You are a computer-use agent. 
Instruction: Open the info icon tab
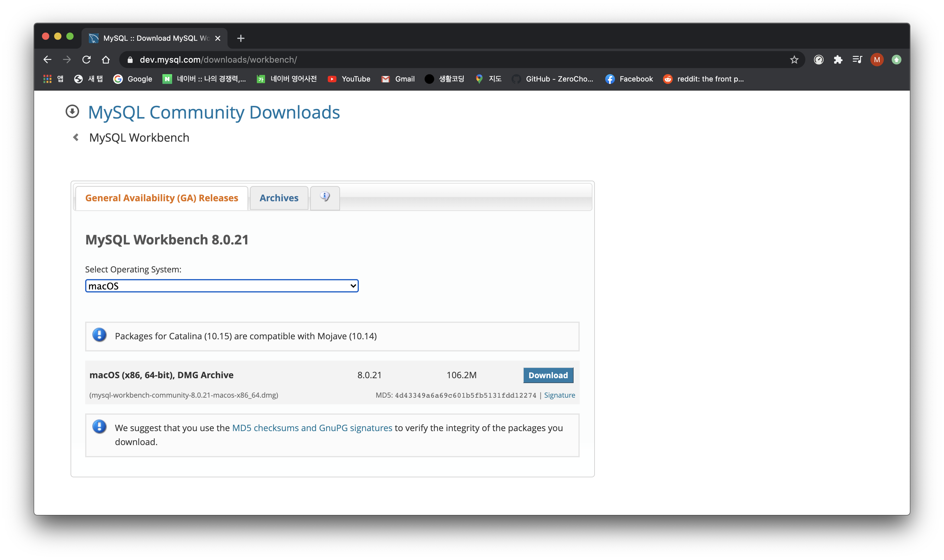click(324, 197)
